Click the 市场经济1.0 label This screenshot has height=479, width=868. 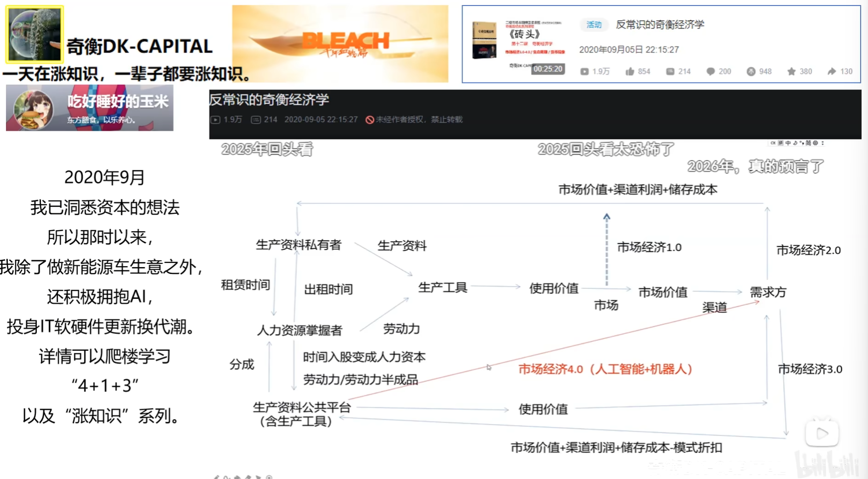pos(649,247)
